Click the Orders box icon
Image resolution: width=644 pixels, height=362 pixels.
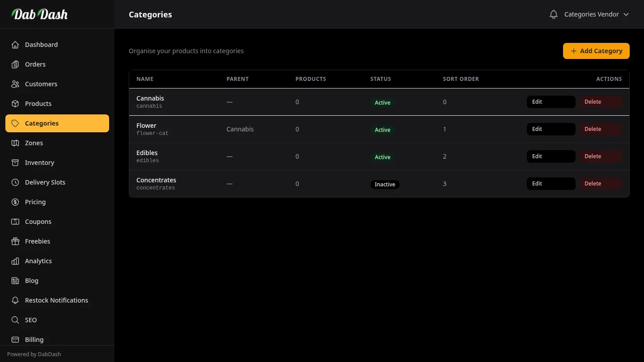pos(15,64)
